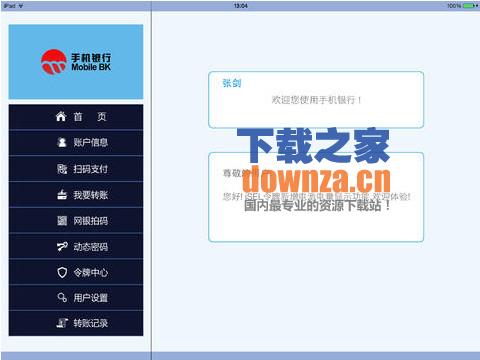Click the 手机银行 Mobile BK title text
Viewport: 480px width, 360px height.
tap(91, 62)
